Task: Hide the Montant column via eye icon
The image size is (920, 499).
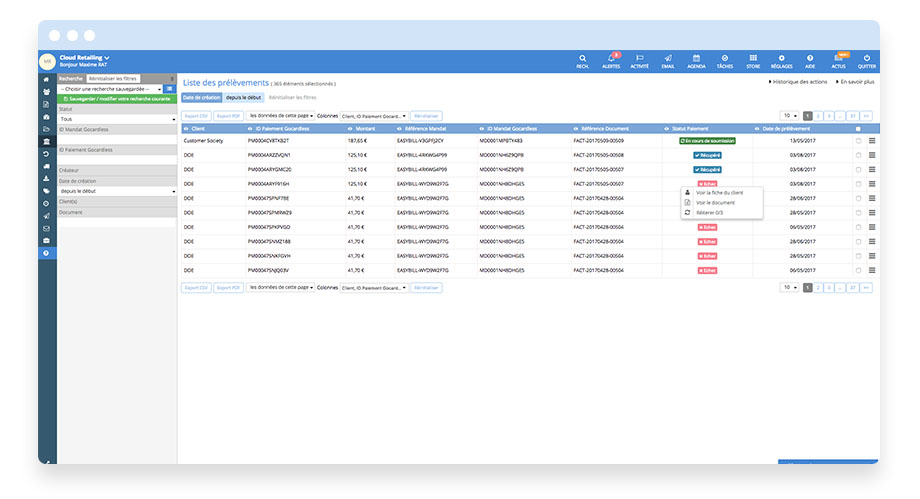Action: [349, 129]
